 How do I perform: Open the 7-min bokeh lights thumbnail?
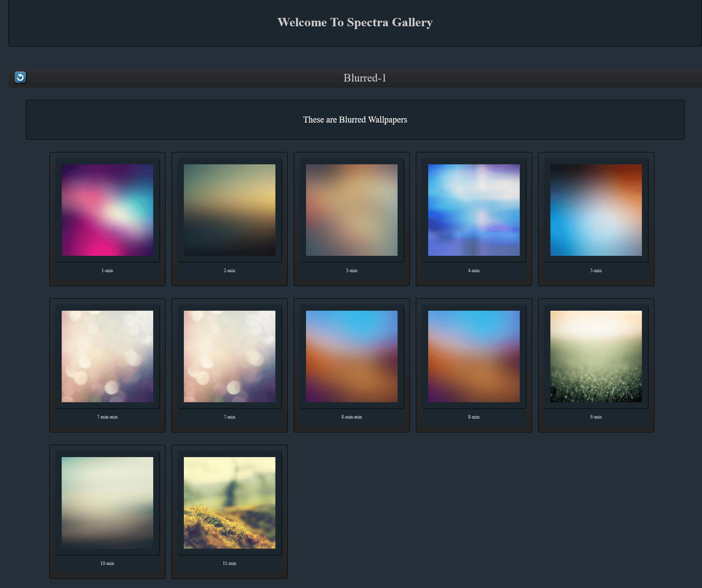230,356
